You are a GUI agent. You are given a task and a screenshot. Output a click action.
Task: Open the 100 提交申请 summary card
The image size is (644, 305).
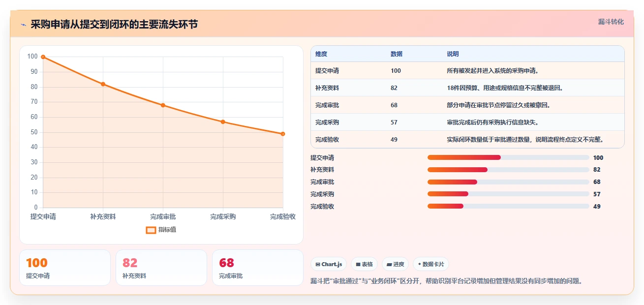(65, 268)
